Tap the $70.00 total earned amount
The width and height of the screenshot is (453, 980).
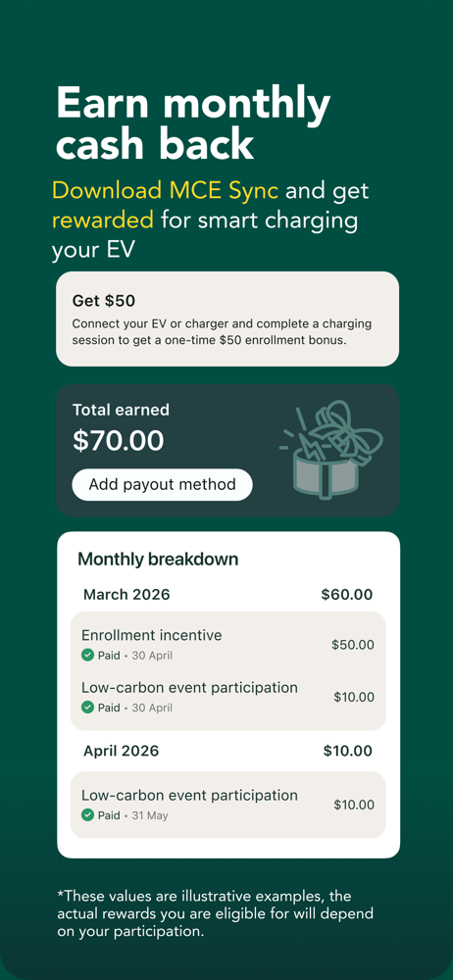click(x=119, y=441)
